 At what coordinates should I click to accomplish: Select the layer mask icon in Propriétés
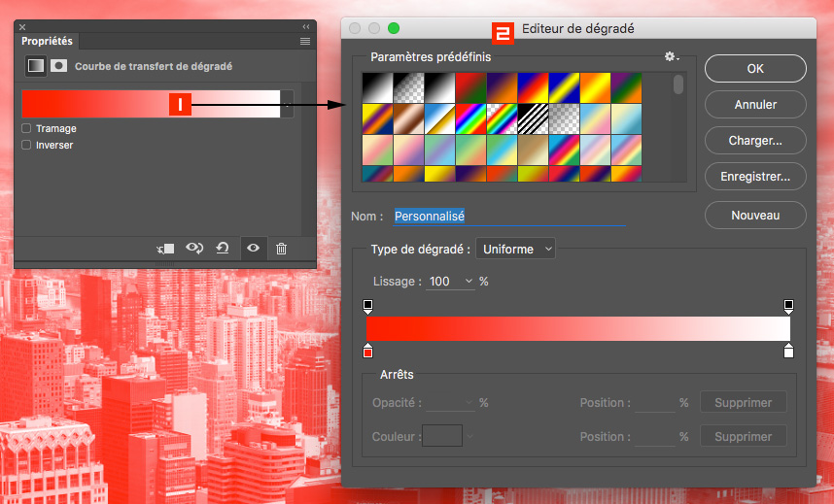click(59, 66)
